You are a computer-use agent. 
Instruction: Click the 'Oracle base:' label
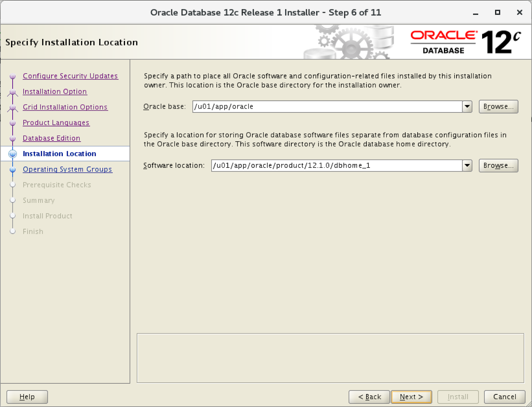coord(165,106)
